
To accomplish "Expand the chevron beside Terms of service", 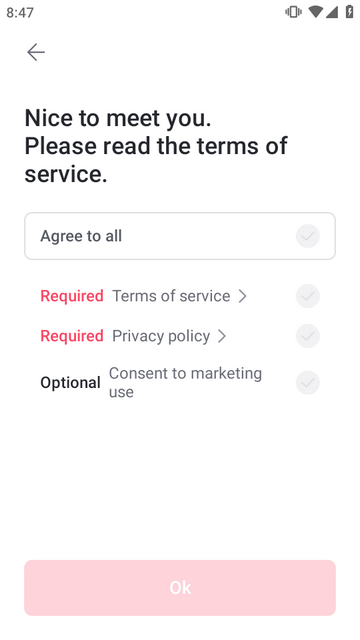I will pyautogui.click(x=242, y=296).
